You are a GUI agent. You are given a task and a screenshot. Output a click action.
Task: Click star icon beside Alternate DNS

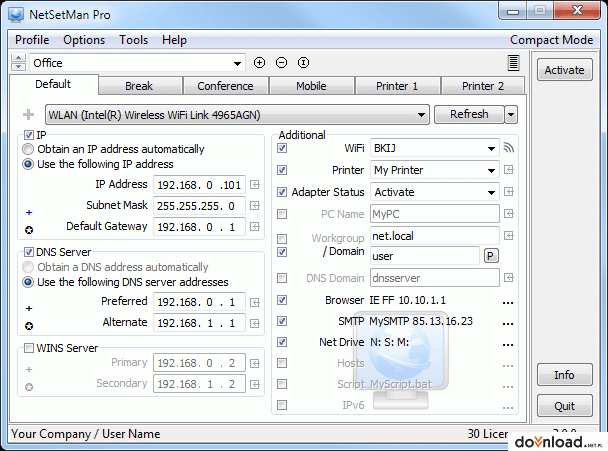click(29, 326)
